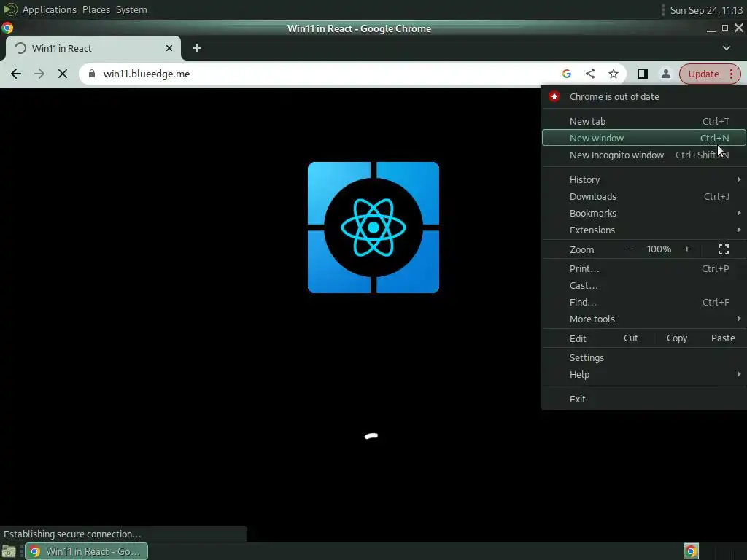747x560 pixels.
Task: Select Cast... from the menu
Action: [644, 285]
